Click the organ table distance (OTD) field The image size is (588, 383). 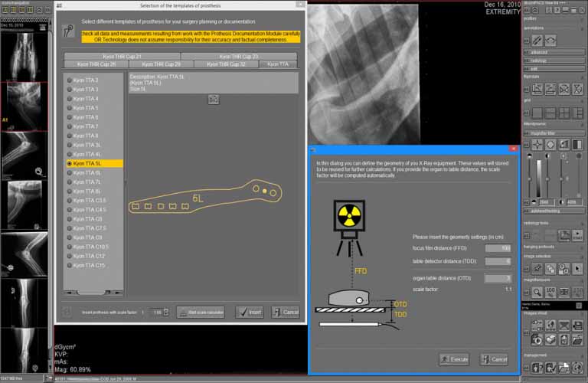(x=498, y=278)
